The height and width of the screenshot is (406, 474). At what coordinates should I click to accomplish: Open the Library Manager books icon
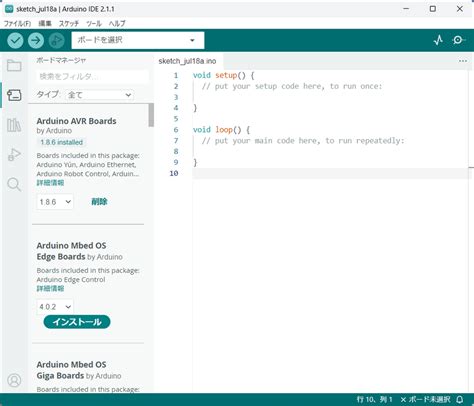[x=14, y=125]
